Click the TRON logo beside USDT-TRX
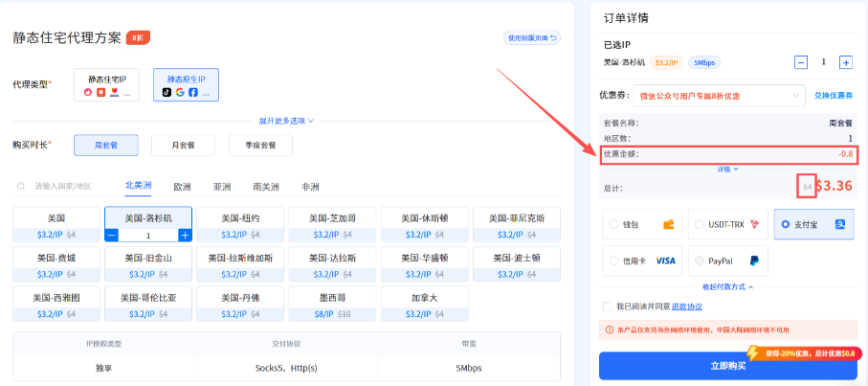Image resolution: width=868 pixels, height=386 pixels. [x=755, y=224]
